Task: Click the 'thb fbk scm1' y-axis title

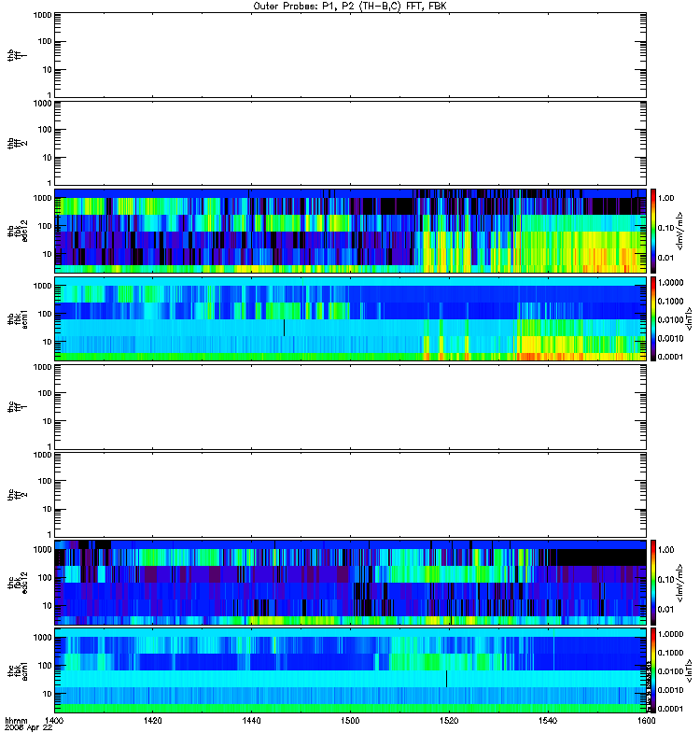Action: 18,318
